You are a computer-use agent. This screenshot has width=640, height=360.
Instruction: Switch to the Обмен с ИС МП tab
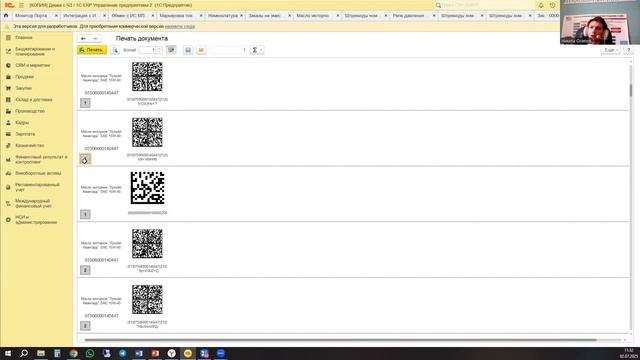pos(128,16)
